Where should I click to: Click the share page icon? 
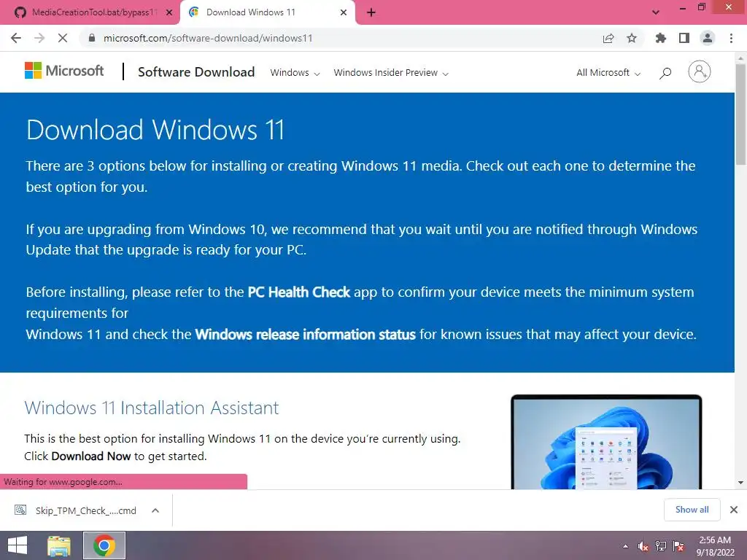(608, 38)
